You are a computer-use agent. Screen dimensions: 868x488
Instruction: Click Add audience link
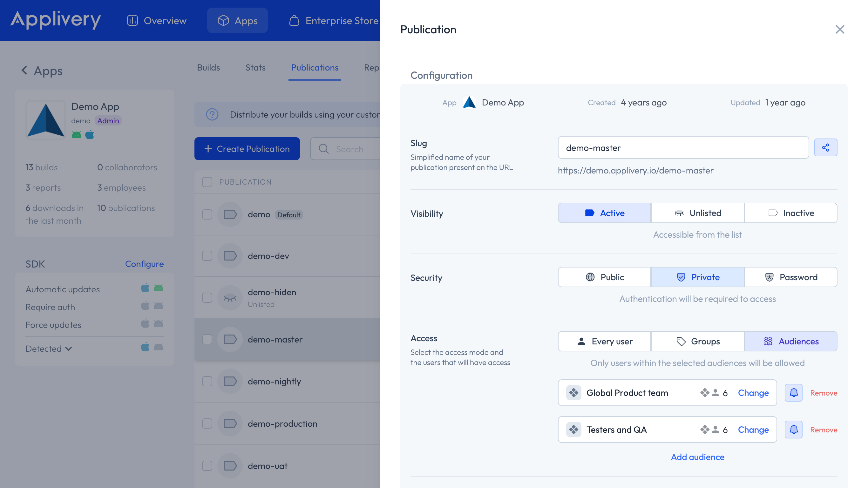pos(697,457)
